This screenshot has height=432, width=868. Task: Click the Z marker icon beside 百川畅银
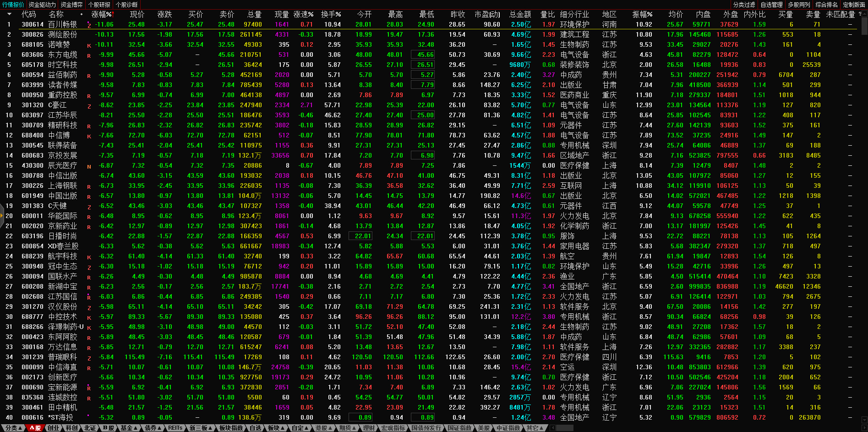tap(89, 25)
